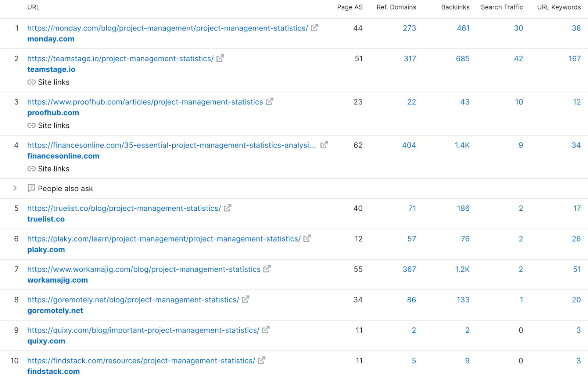Click the Ref. Domains column header
Viewport: 588px width, 377px height.
[396, 7]
